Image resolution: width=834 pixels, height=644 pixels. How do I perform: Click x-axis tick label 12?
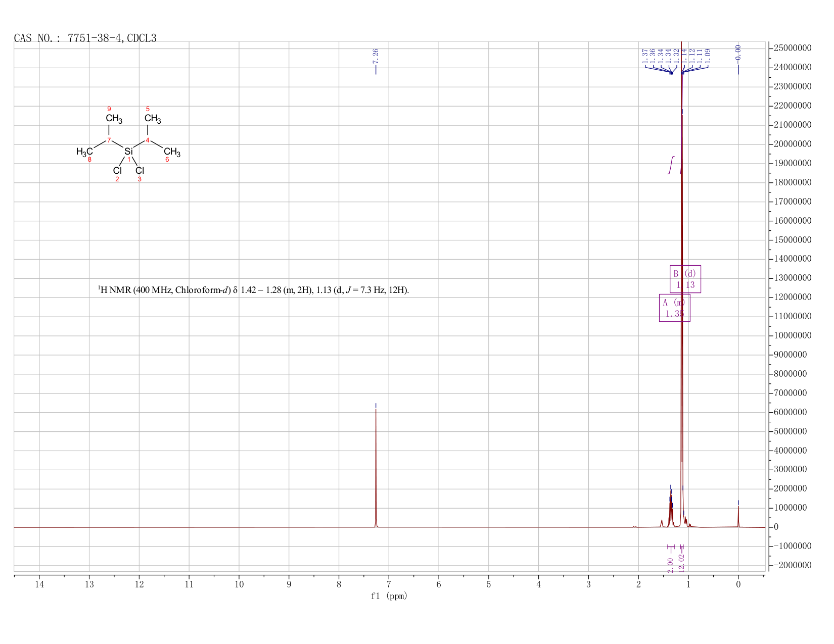[x=139, y=585]
